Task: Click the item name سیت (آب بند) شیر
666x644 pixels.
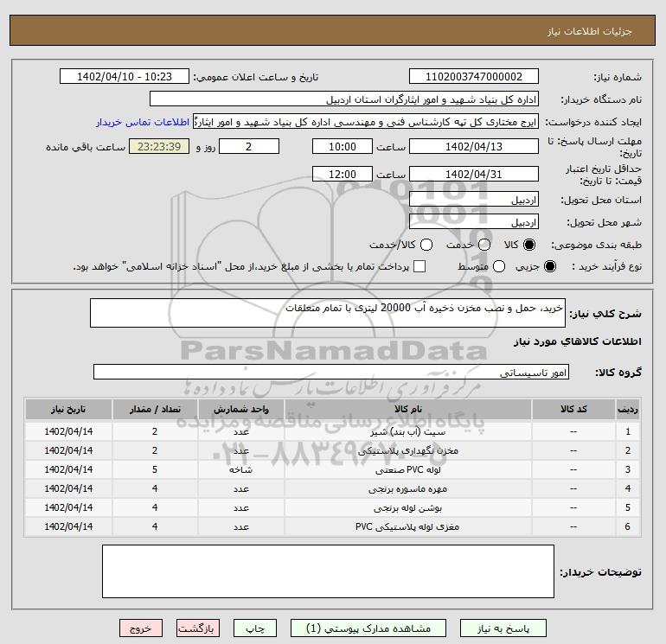Action: [x=407, y=431]
